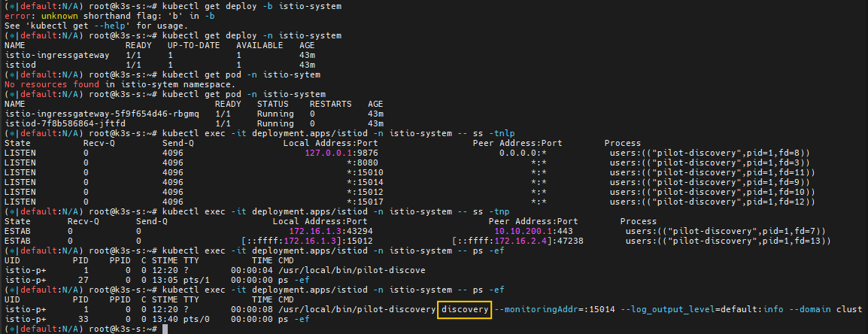The height and width of the screenshot is (334, 868).
Task: Click peer address '[::ffff:172.16.2.4]:47238'
Action: (x=517, y=241)
